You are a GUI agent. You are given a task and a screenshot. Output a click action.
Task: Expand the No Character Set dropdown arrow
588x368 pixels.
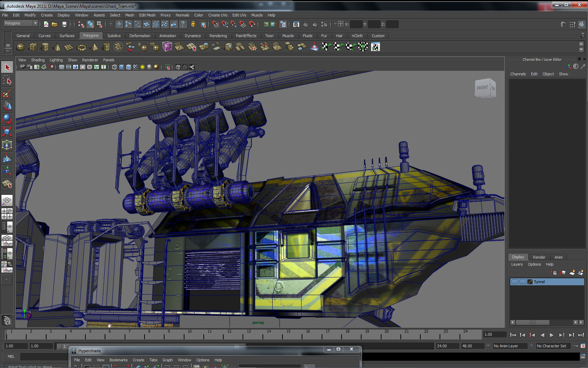(x=531, y=346)
